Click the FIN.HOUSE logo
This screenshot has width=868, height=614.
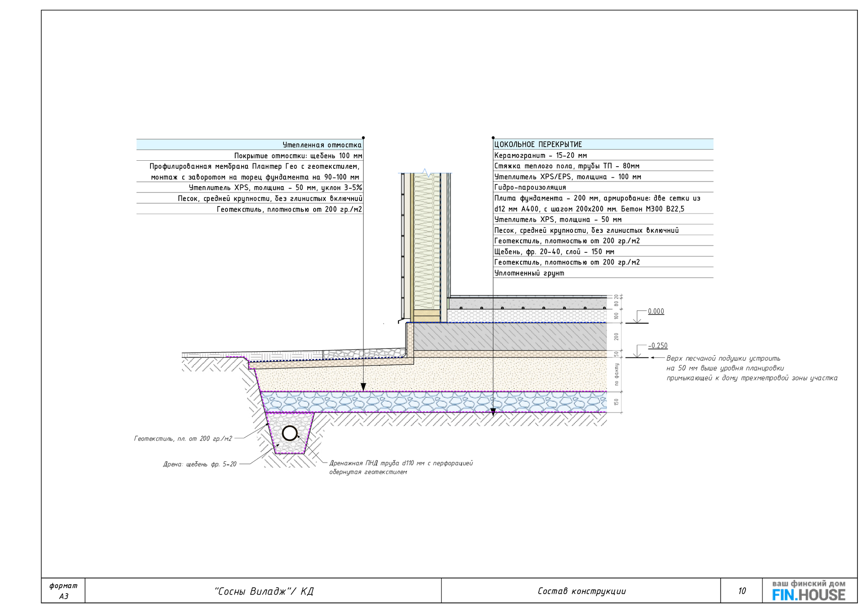(809, 591)
